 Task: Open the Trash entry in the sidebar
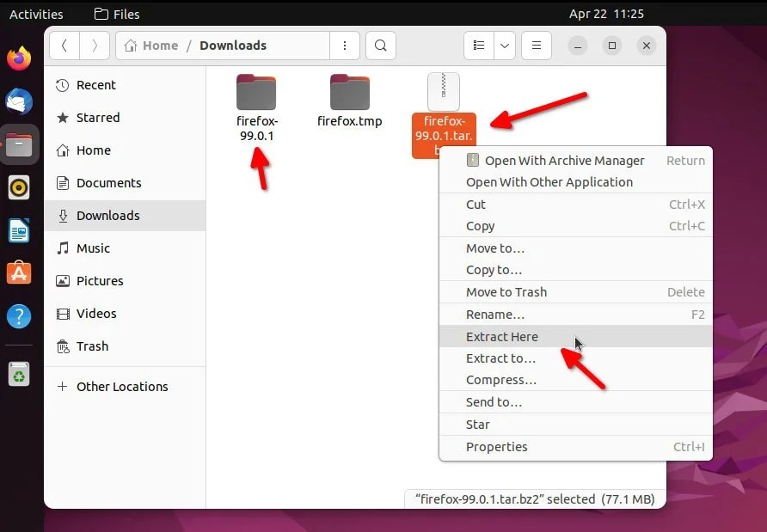point(92,346)
